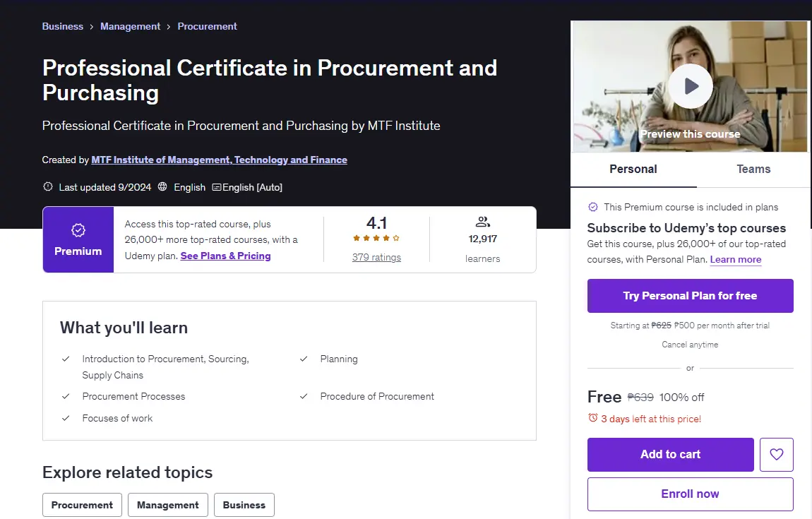The width and height of the screenshot is (812, 519).
Task: Click the 'Free' price label
Action: [x=604, y=397]
